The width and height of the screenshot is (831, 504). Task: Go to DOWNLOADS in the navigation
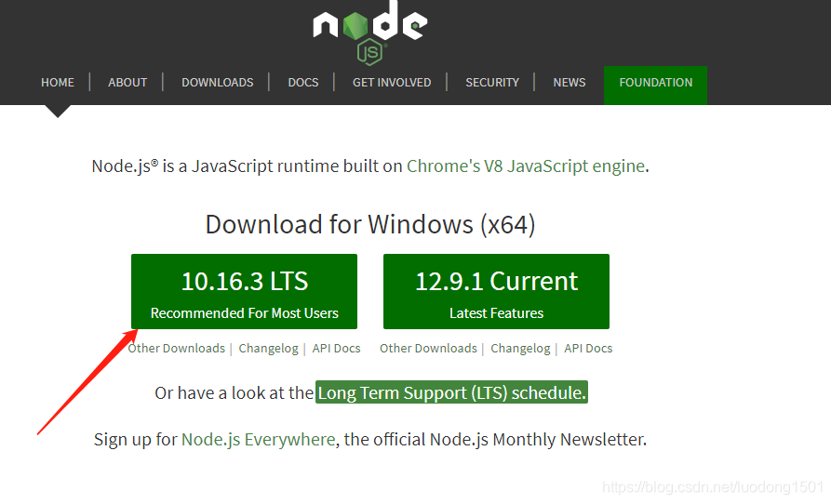(218, 83)
